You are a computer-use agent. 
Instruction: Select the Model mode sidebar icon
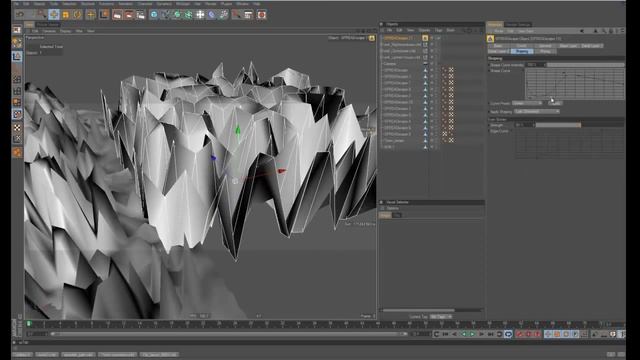[17, 56]
